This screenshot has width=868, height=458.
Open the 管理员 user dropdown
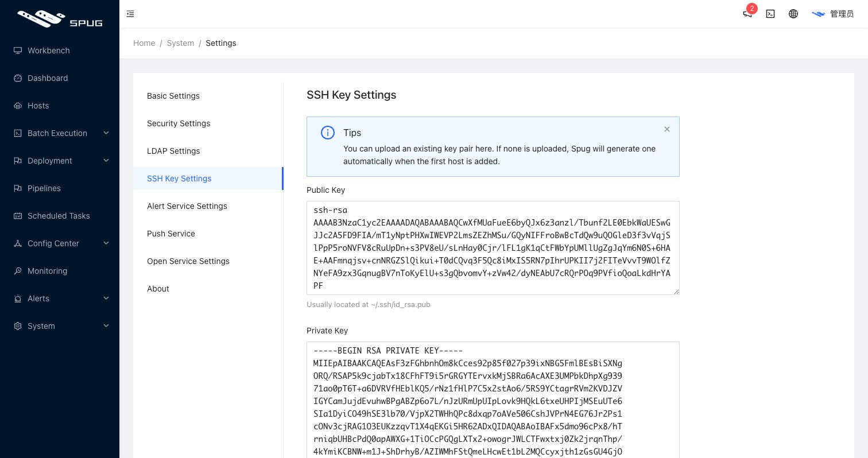(x=833, y=14)
